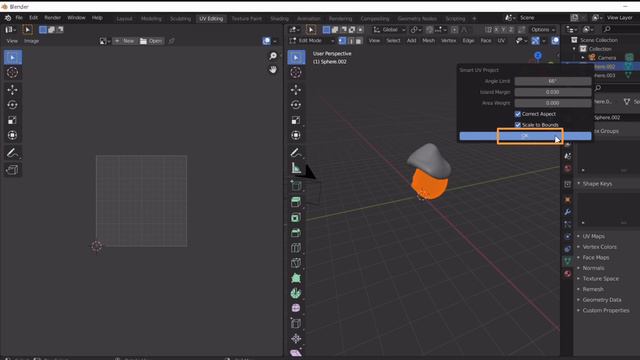Open the Modifier properties wrench tab
This screenshot has height=360, width=640.
click(x=567, y=212)
